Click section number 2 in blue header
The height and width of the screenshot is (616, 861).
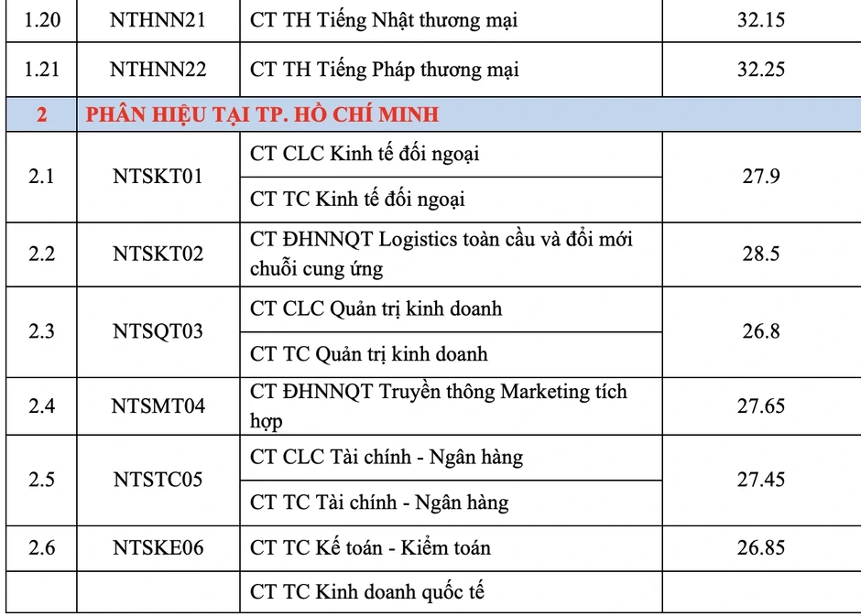pyautogui.click(x=42, y=114)
